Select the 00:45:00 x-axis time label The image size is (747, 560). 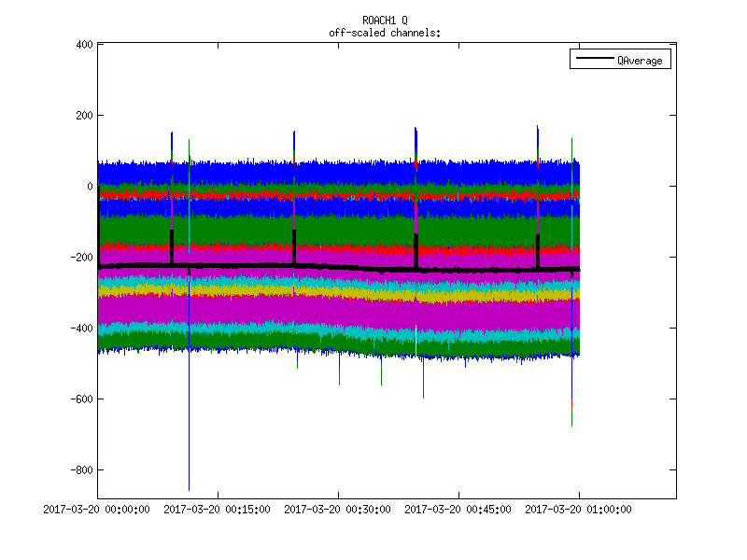pos(458,510)
